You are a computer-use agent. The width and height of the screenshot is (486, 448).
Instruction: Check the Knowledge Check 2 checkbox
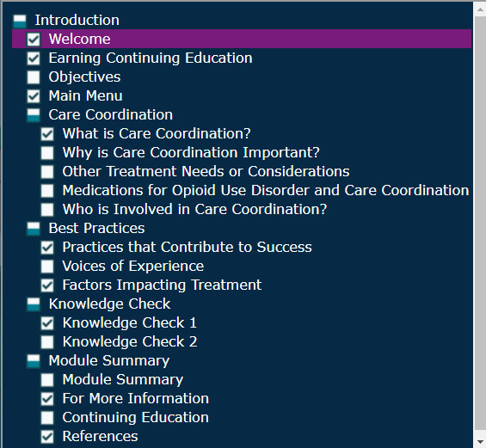click(47, 342)
